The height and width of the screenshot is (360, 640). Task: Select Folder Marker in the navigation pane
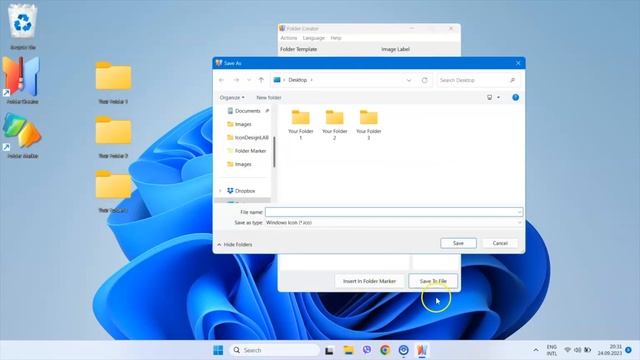click(x=247, y=151)
